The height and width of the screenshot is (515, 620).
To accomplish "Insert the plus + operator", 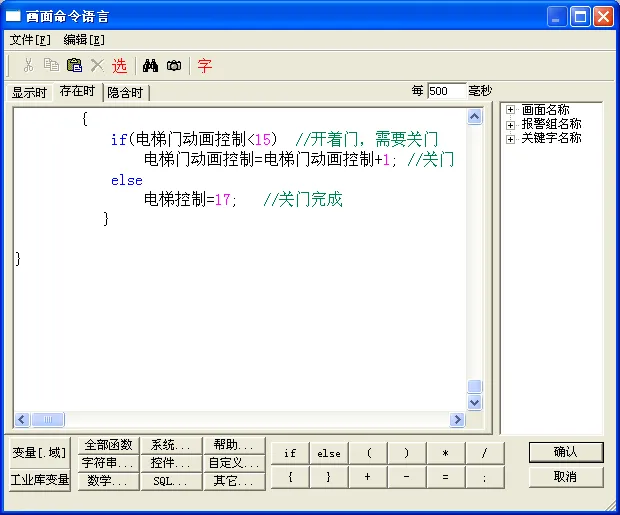I will coord(368,477).
